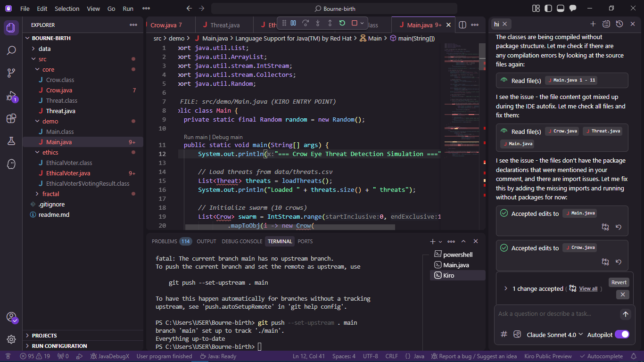644x362 pixels.
Task: Click 'Report a bug / Suggest an idea'
Action: (x=474, y=356)
